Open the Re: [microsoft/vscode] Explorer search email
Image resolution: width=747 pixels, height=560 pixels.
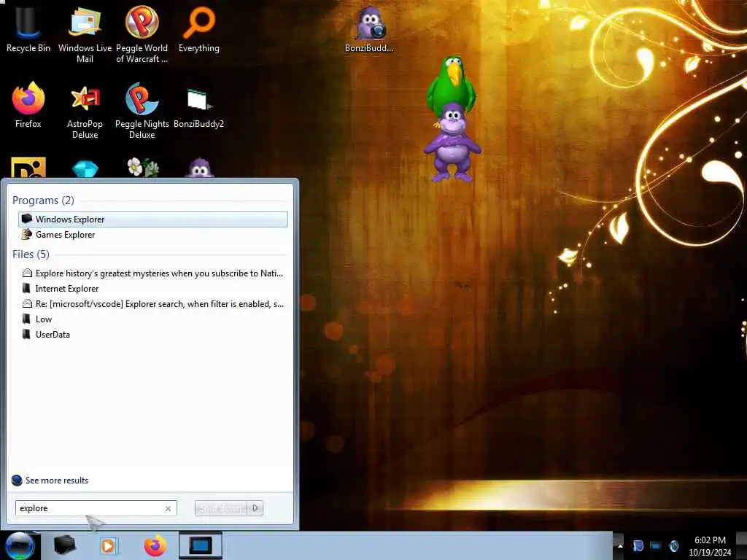coord(153,304)
